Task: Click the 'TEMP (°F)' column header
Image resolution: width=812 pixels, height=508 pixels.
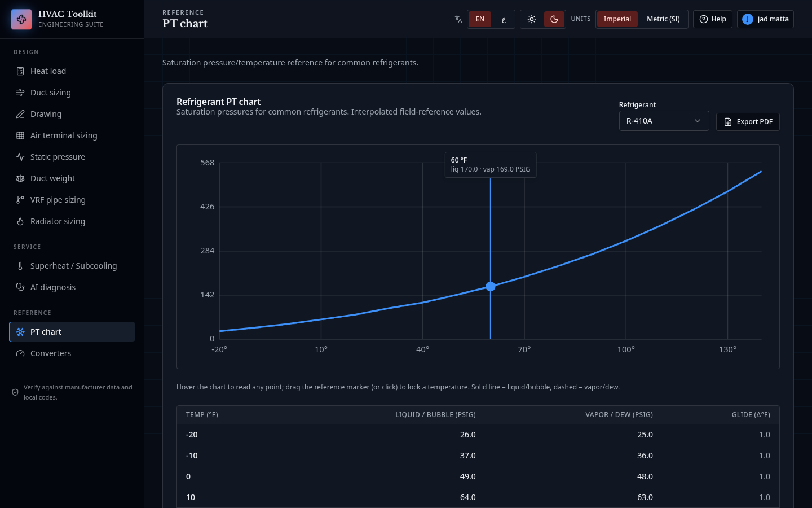Action: [202, 415]
